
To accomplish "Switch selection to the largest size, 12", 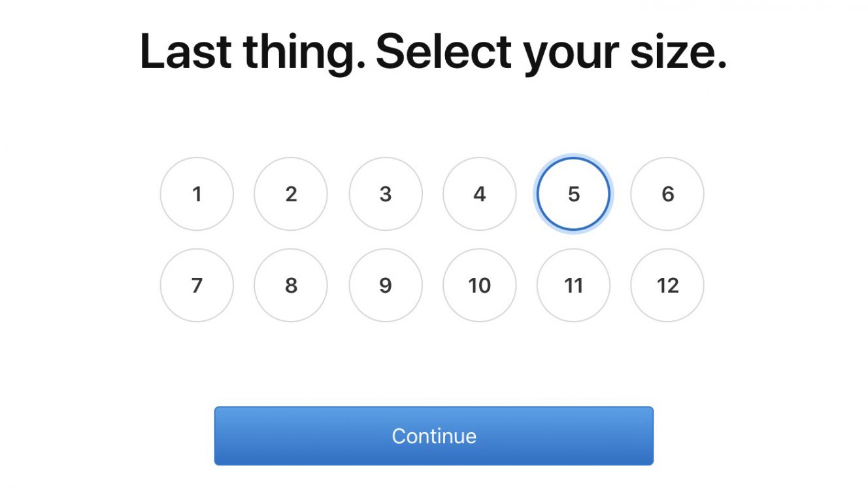I will pos(667,285).
